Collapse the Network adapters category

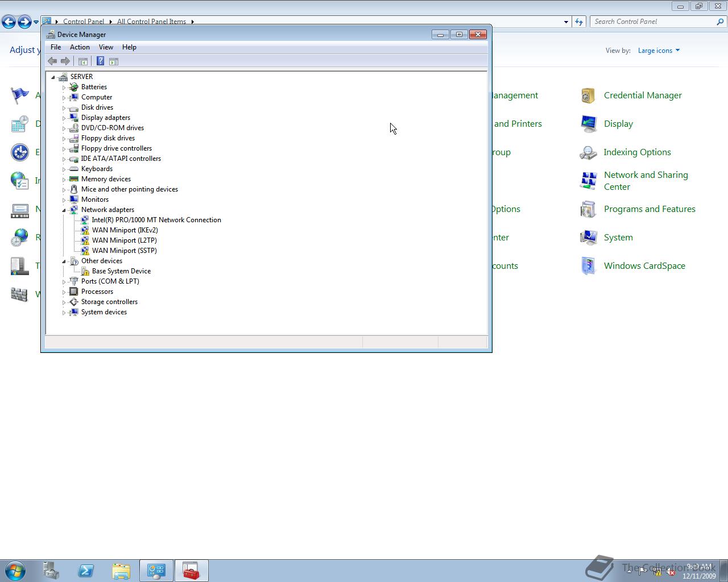(x=64, y=210)
